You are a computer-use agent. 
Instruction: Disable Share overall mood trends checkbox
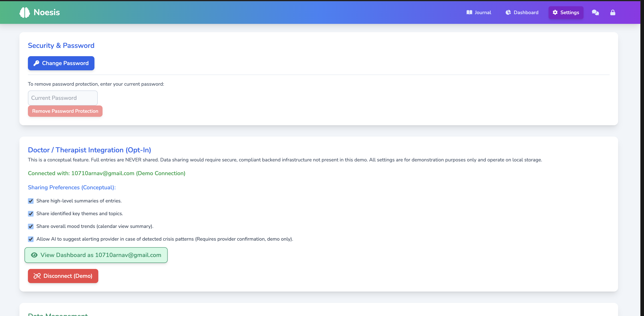pyautogui.click(x=31, y=226)
